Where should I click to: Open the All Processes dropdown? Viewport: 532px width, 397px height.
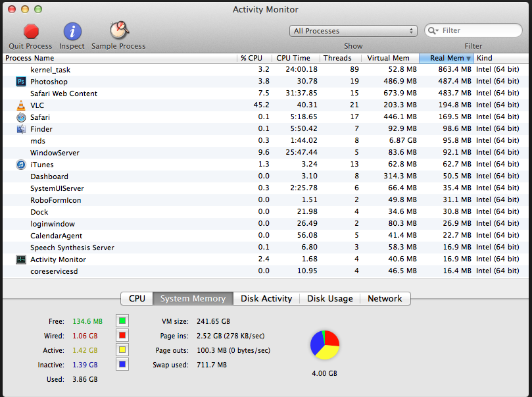353,31
